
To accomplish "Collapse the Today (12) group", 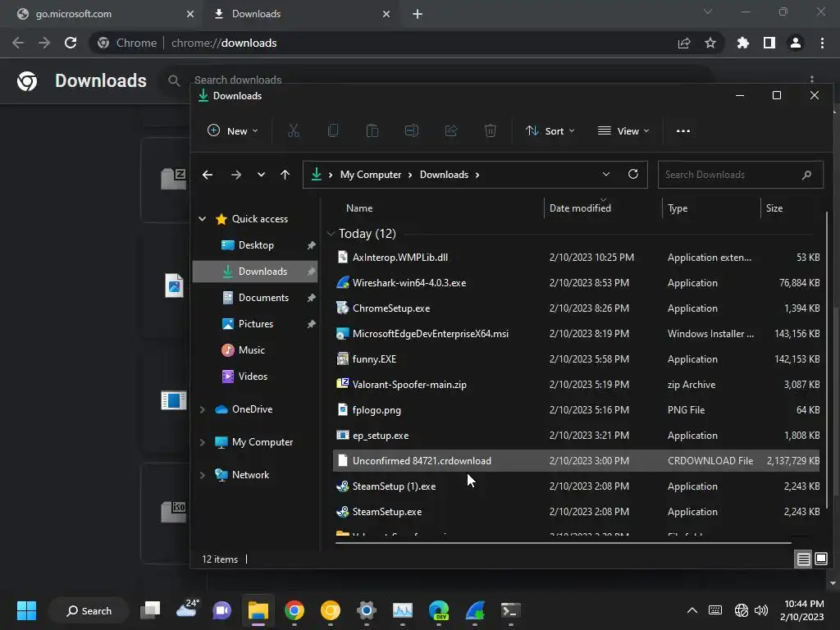I will pyautogui.click(x=331, y=234).
